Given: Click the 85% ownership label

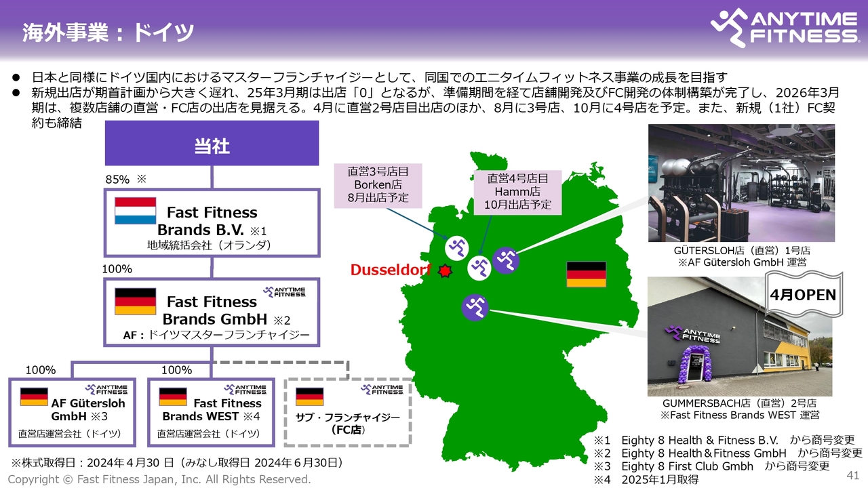Looking at the screenshot, I should click(x=117, y=180).
